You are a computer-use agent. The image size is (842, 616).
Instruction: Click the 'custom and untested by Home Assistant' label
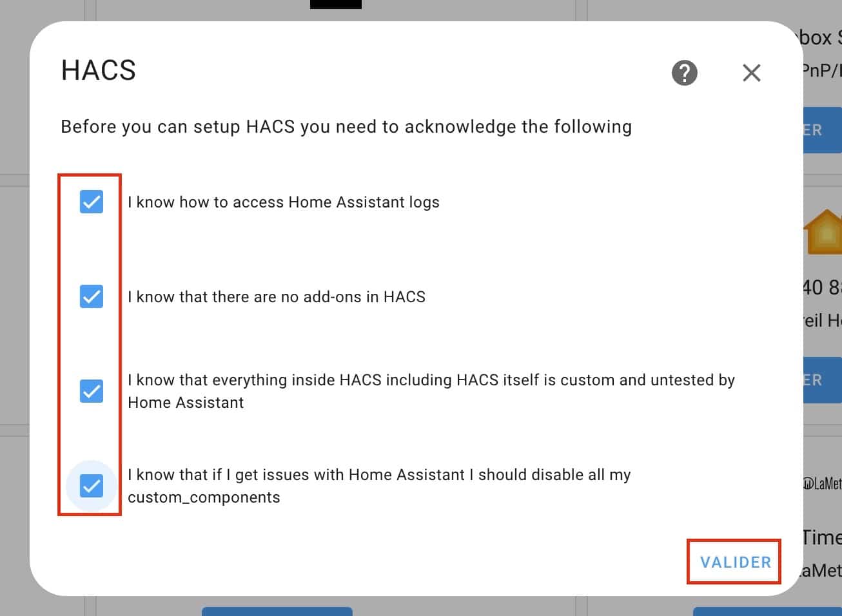click(x=431, y=391)
